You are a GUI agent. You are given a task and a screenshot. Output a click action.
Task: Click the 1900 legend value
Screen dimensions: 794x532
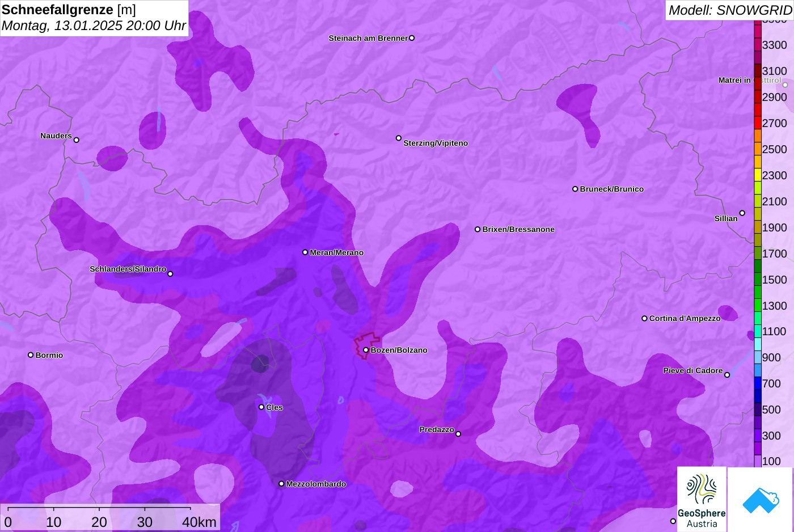[x=775, y=227]
